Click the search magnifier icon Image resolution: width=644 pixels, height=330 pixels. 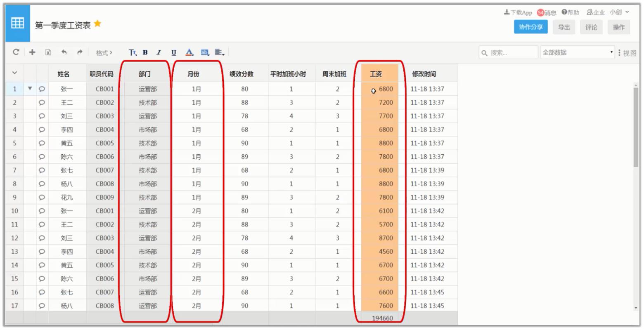tap(484, 52)
